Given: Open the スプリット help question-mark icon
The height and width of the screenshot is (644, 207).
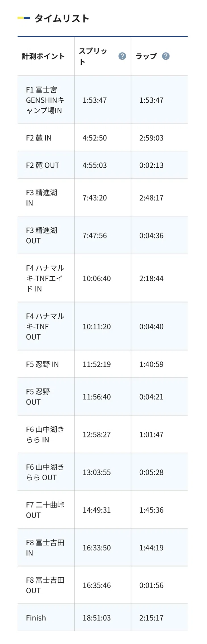Looking at the screenshot, I should pos(122,56).
